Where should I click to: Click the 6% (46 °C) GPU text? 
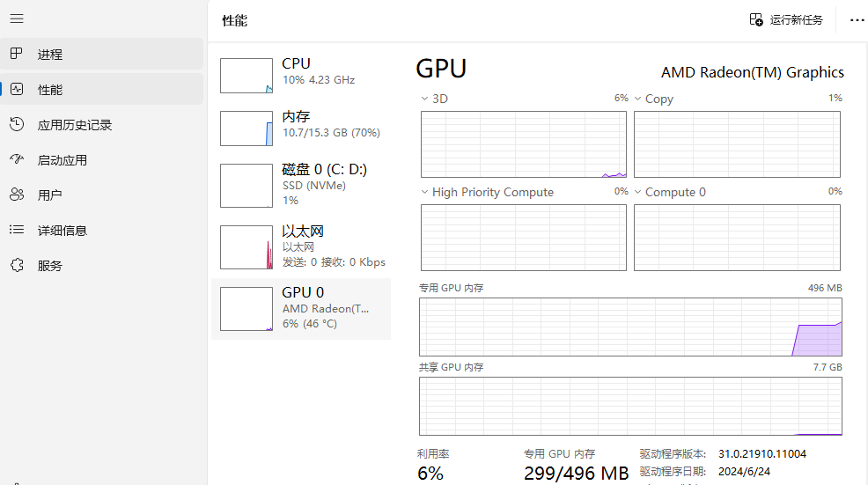(310, 324)
